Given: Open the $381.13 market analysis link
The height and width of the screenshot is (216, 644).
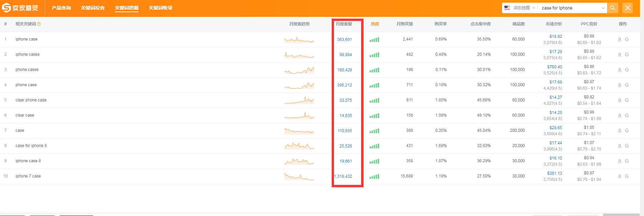Looking at the screenshot, I should click(555, 173).
